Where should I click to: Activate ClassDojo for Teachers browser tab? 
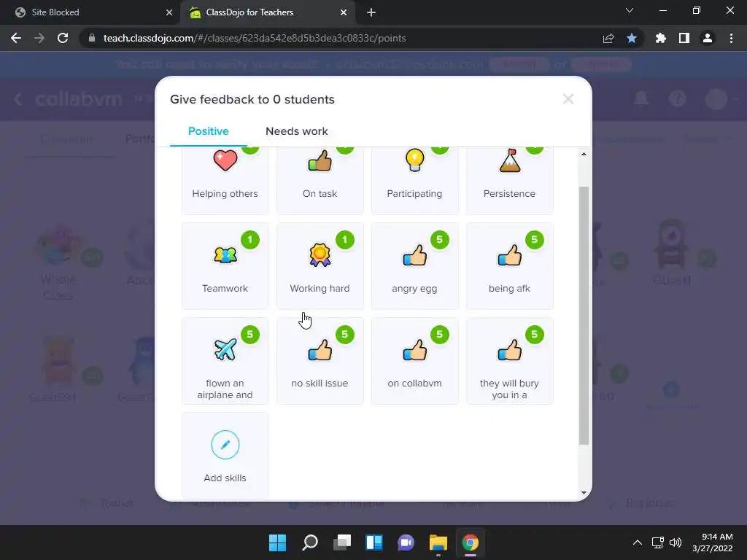267,12
